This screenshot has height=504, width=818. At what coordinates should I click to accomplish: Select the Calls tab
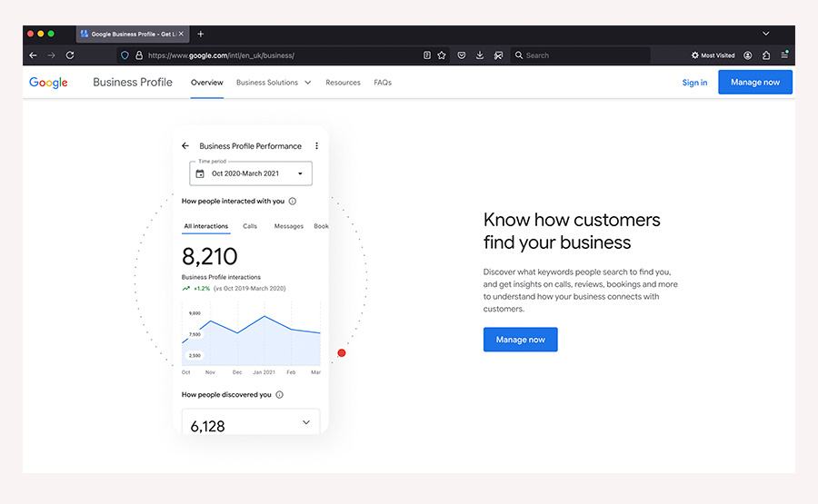point(250,226)
